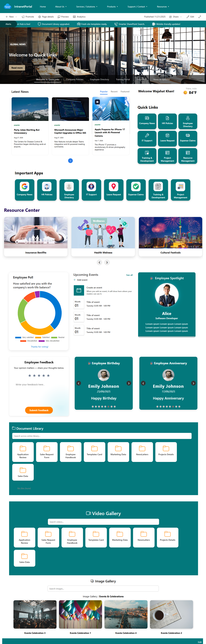Open Employee Directory quick link tile
Viewport: 206px width, 644px height.
pos(188,121)
